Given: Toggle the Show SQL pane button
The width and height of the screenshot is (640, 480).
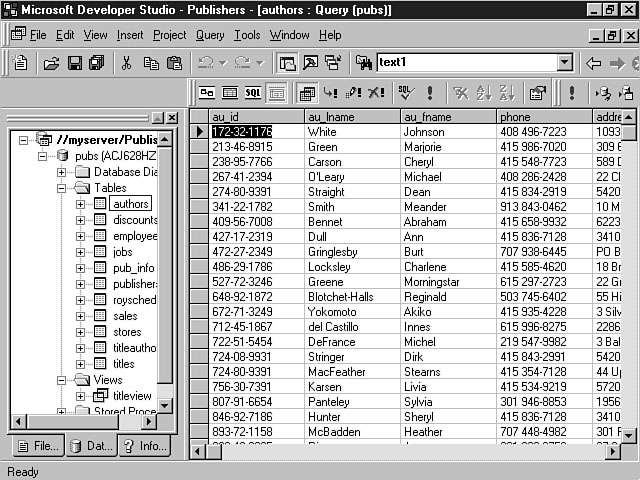Looking at the screenshot, I should [x=253, y=93].
